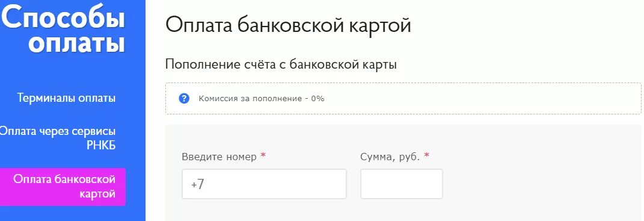Click the Сумма, руб. amount input box
644x221 pixels.
[x=402, y=184]
